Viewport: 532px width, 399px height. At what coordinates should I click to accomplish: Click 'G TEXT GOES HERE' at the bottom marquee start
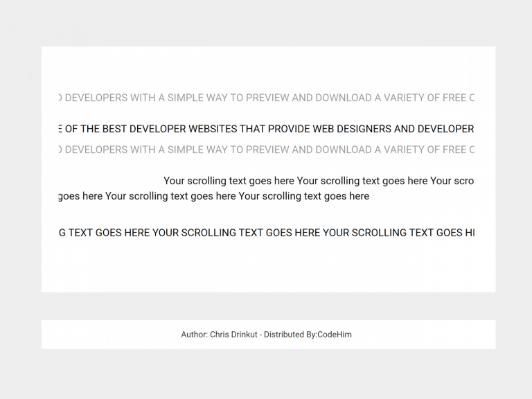(104, 233)
